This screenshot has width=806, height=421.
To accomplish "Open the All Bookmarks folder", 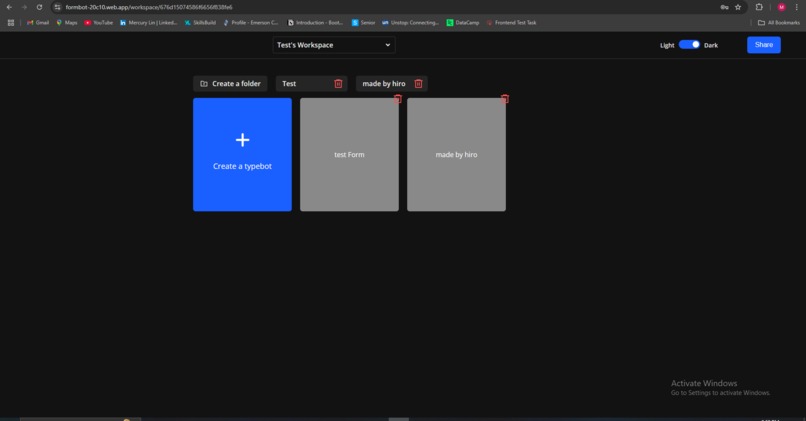I will (x=779, y=23).
